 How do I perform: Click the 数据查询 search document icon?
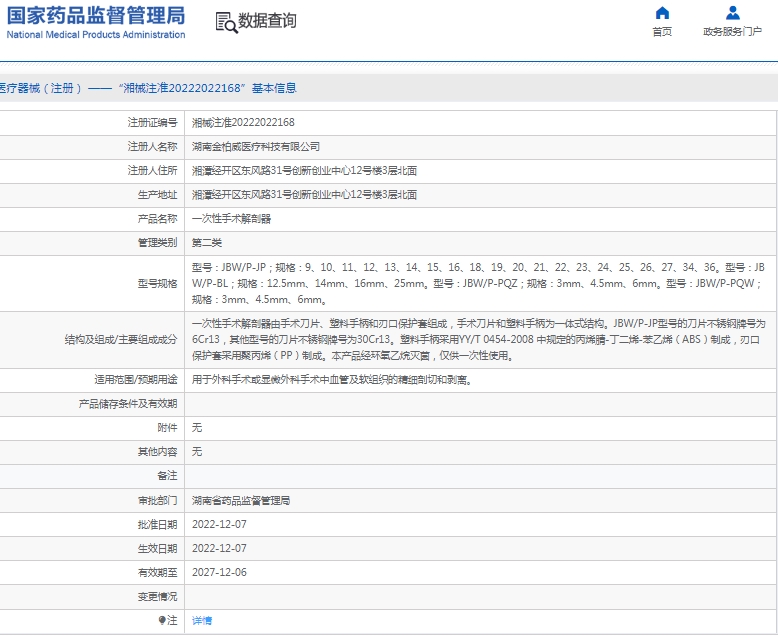(x=226, y=22)
